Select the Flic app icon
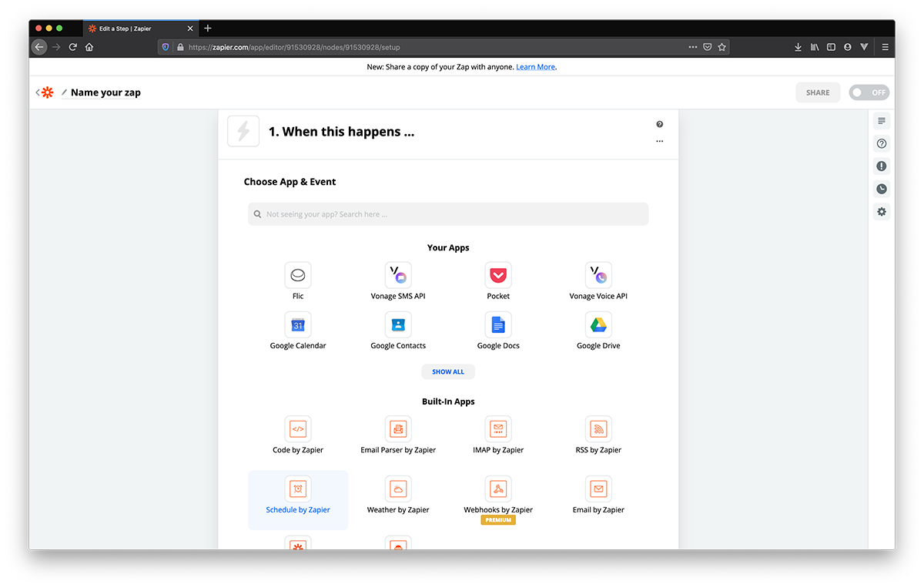The image size is (924, 588). click(298, 275)
